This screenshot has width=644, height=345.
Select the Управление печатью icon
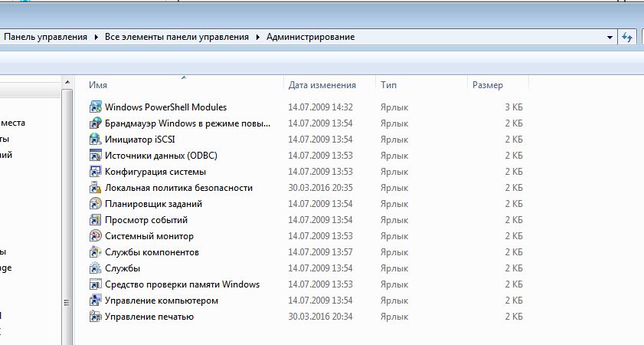[95, 317]
